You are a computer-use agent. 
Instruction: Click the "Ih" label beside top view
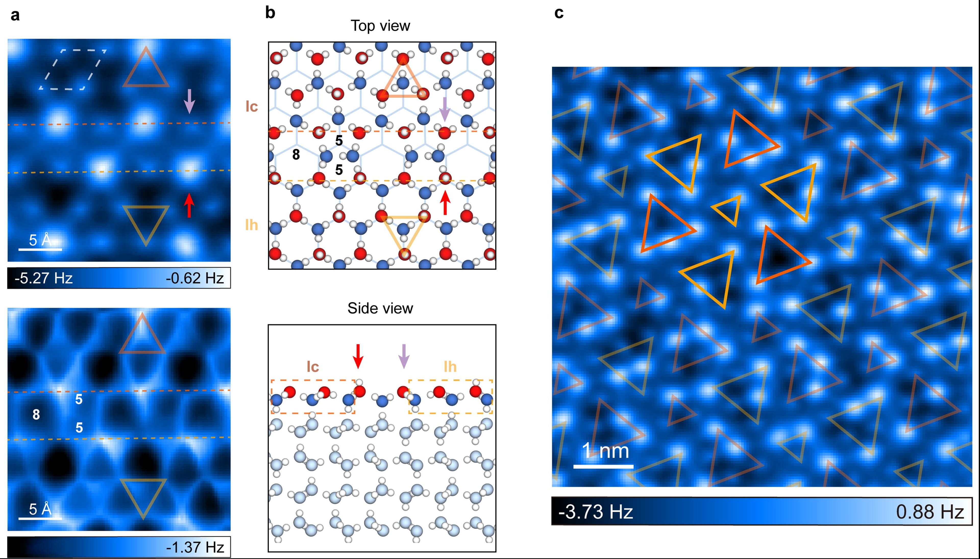point(251,225)
